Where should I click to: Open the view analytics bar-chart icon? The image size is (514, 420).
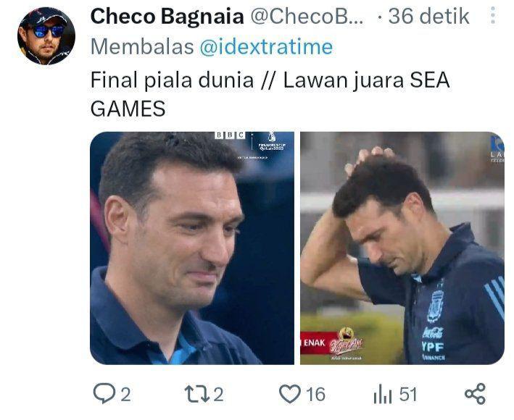point(383,394)
